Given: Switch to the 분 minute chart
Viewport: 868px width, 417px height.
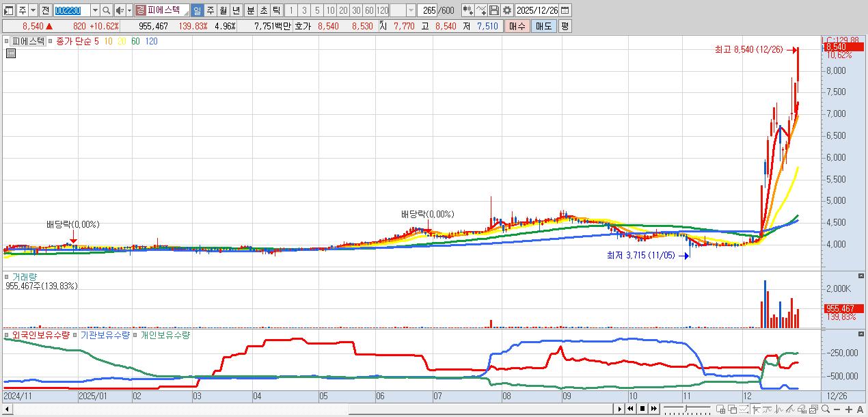Looking at the screenshot, I should click(x=250, y=10).
